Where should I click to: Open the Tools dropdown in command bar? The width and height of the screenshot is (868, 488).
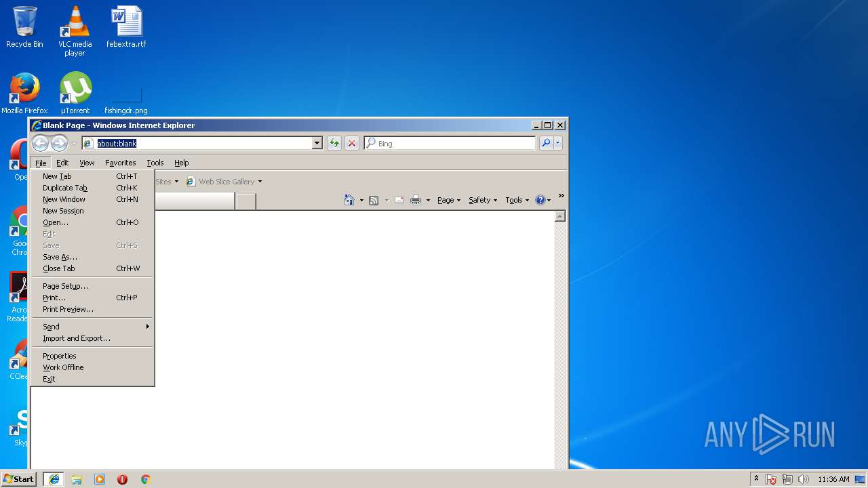pos(517,200)
